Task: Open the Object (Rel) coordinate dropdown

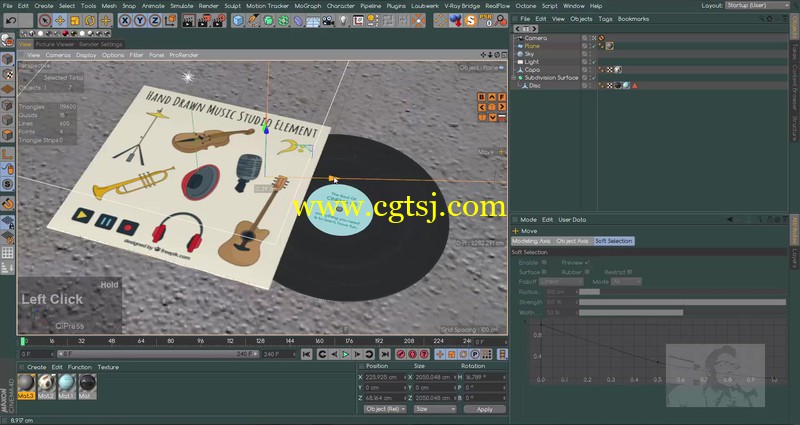Action: tap(385, 409)
